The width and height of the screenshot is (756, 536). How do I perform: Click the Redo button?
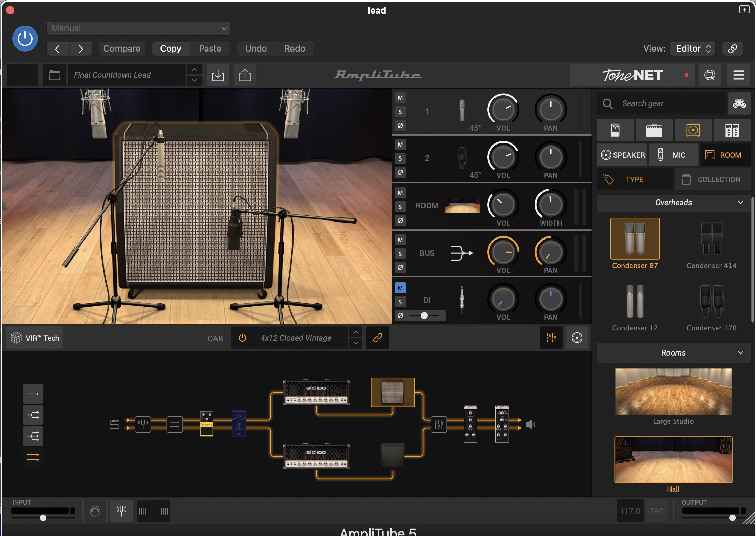point(295,49)
